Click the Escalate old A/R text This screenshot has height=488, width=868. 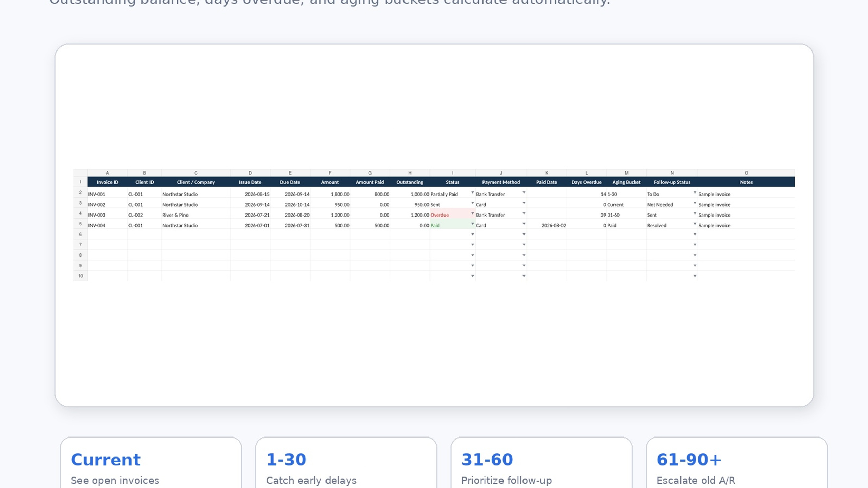point(696,481)
